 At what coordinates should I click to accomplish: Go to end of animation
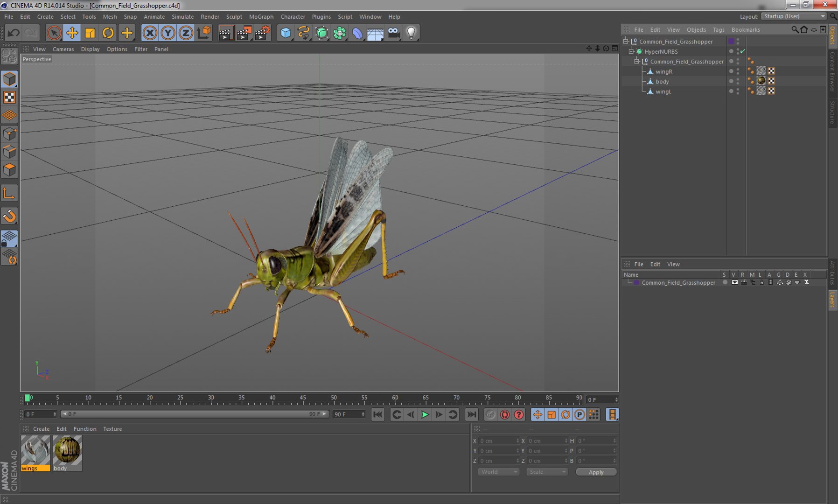pos(472,414)
